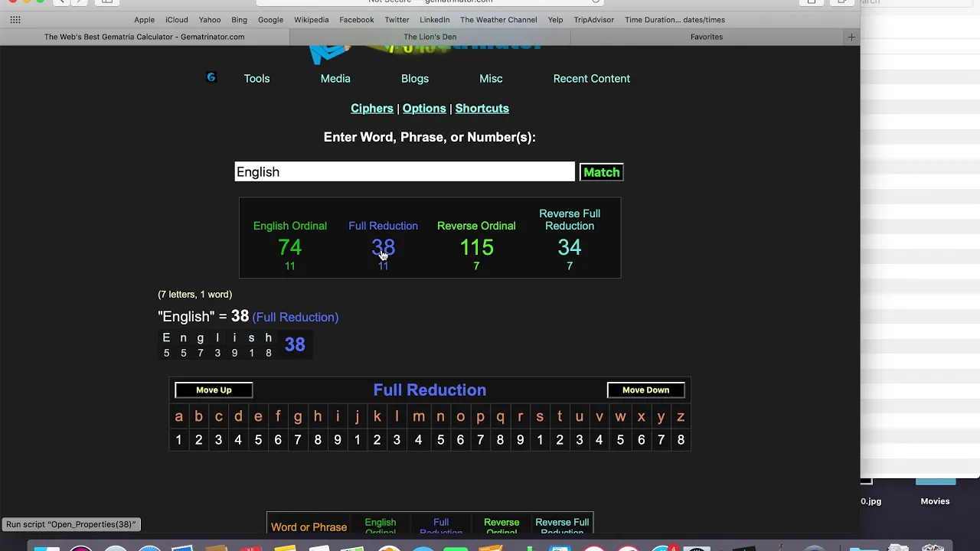Select the English Ordinal value 74

pyautogui.click(x=290, y=247)
